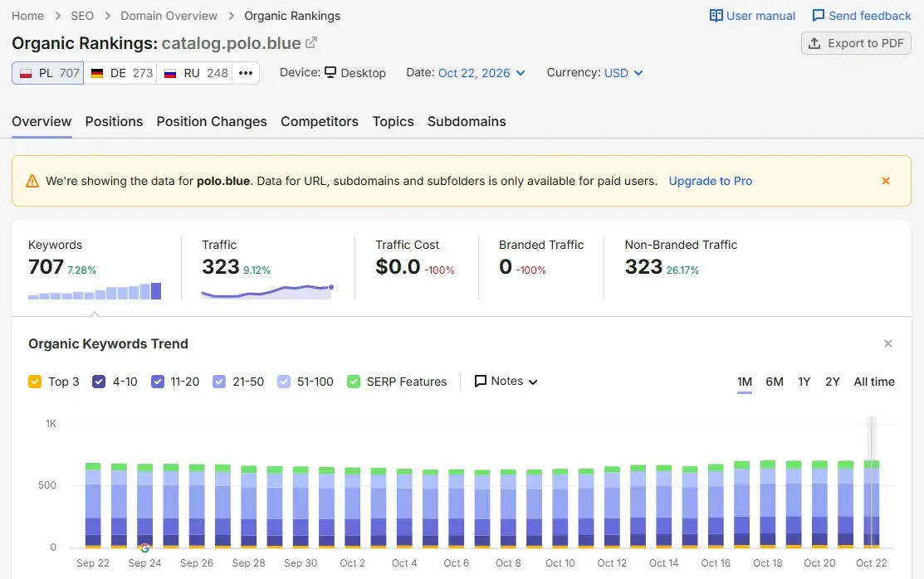
Task: Click the 26.17% non-branded change value
Action: (x=682, y=270)
